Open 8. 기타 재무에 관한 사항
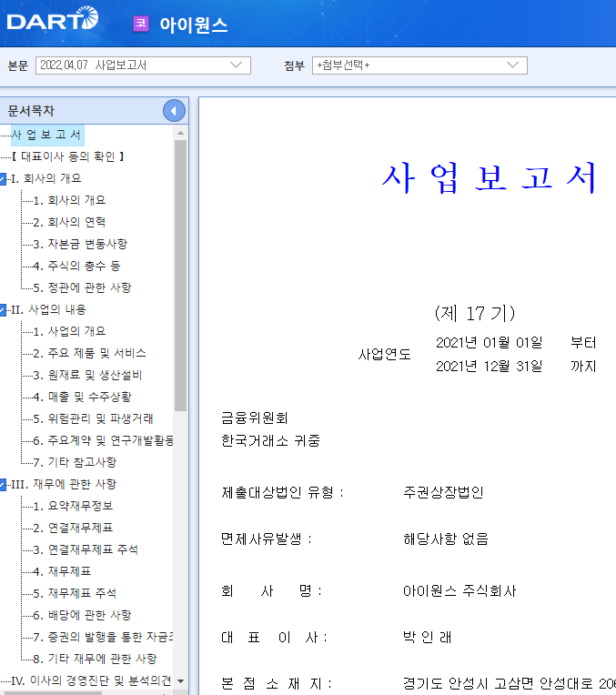The height and width of the screenshot is (695, 616). (95, 659)
